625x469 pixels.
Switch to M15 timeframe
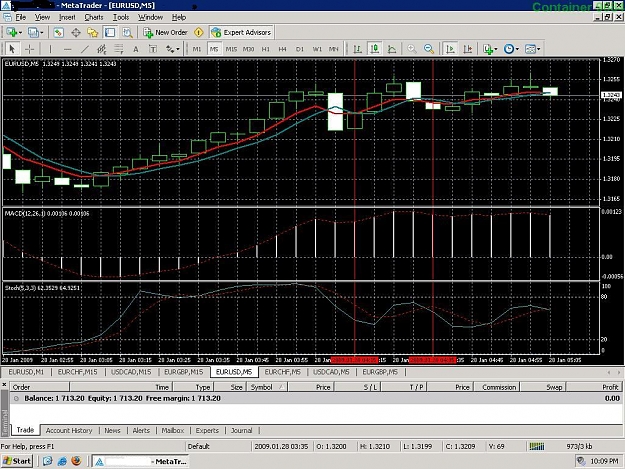tap(231, 49)
